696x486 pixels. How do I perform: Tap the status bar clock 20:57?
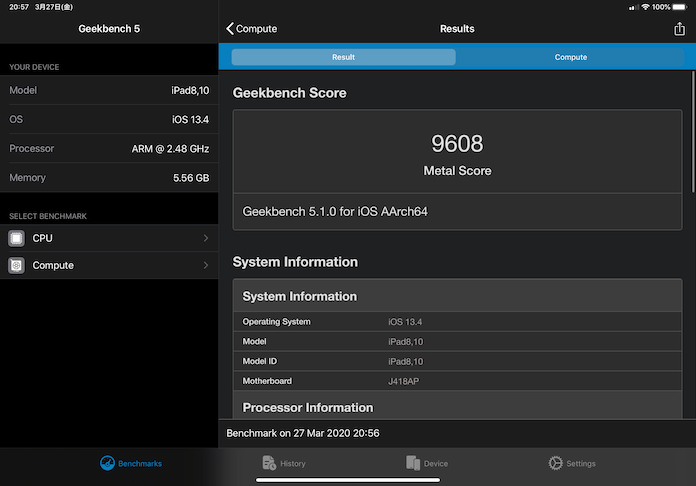click(x=19, y=7)
